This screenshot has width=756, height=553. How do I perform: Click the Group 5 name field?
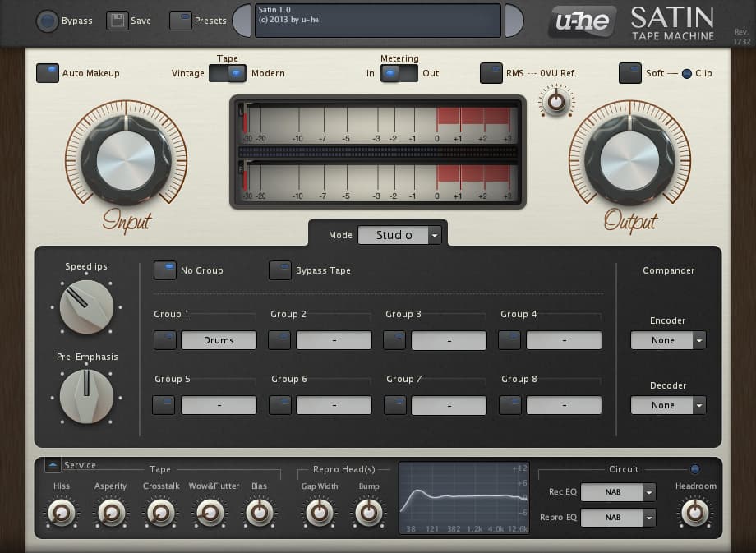219,405
